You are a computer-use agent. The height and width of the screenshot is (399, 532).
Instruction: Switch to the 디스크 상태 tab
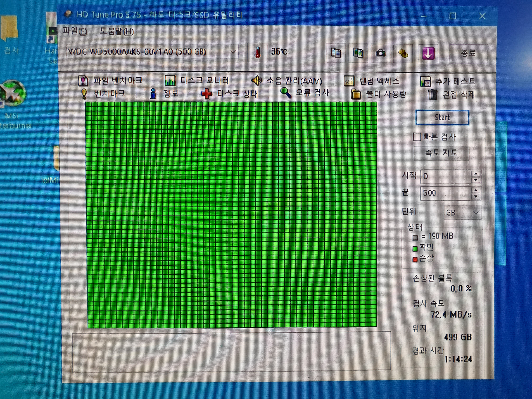point(230,94)
